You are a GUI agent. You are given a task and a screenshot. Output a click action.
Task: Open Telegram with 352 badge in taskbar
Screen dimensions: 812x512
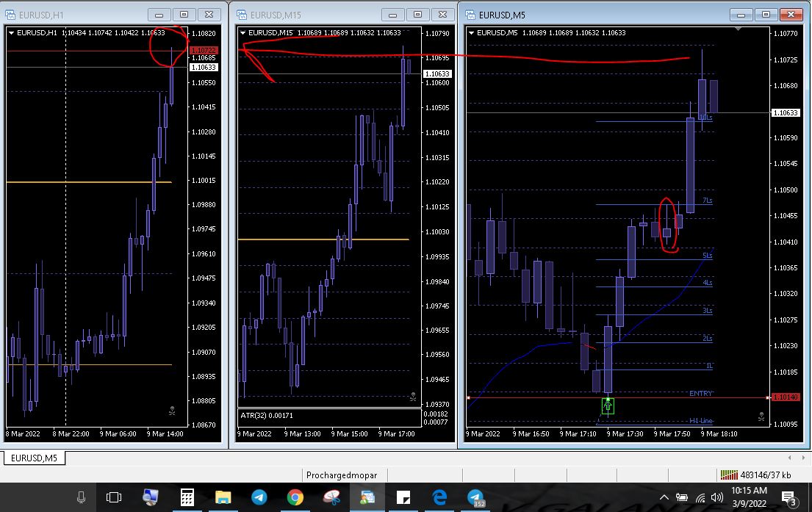pyautogui.click(x=476, y=497)
